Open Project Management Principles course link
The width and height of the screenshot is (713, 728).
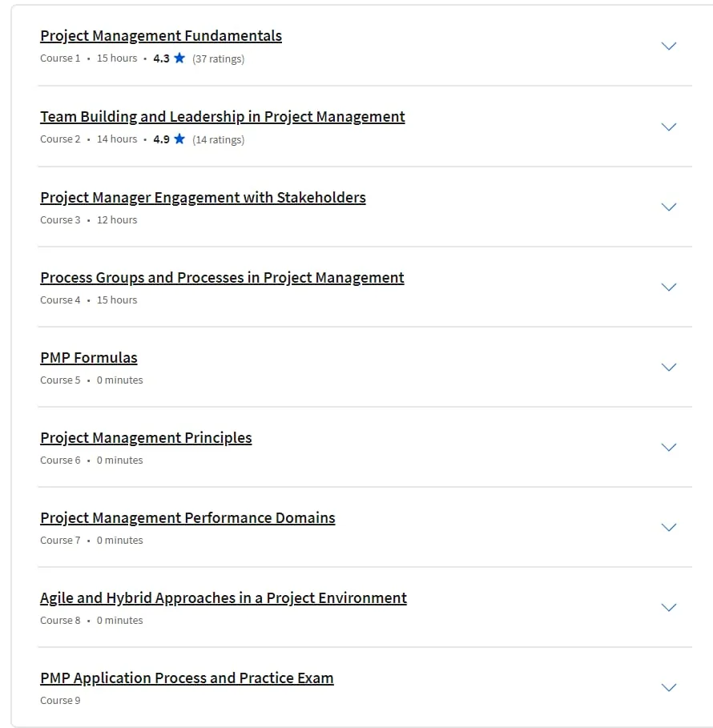pyautogui.click(x=146, y=438)
